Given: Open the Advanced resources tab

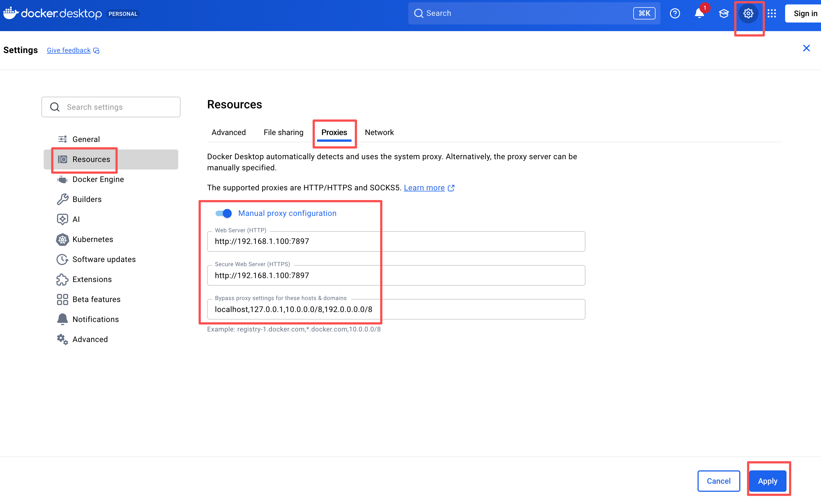Looking at the screenshot, I should point(229,132).
